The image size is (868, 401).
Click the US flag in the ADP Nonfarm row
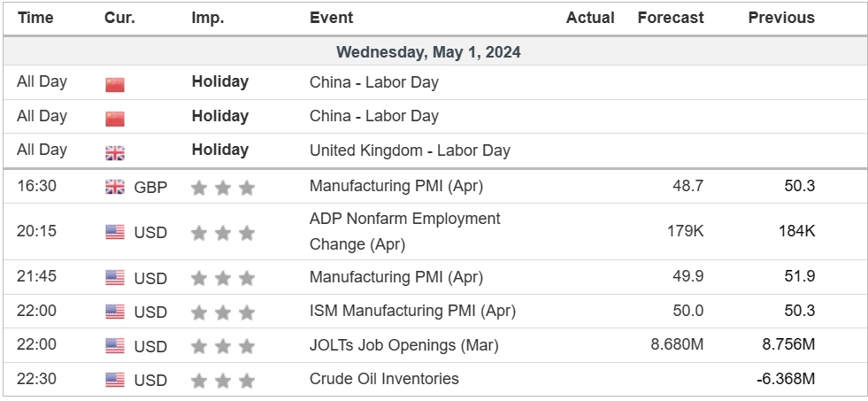(115, 232)
